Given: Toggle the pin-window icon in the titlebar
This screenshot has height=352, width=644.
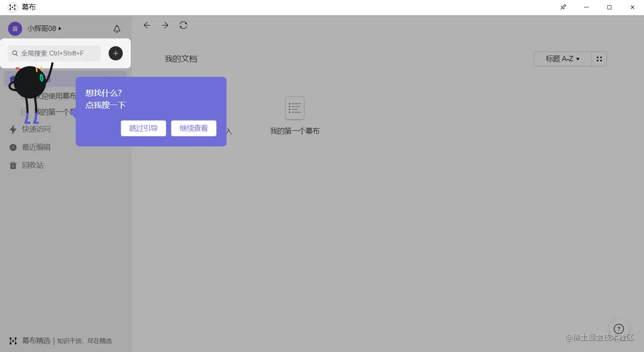Looking at the screenshot, I should pos(563,7).
